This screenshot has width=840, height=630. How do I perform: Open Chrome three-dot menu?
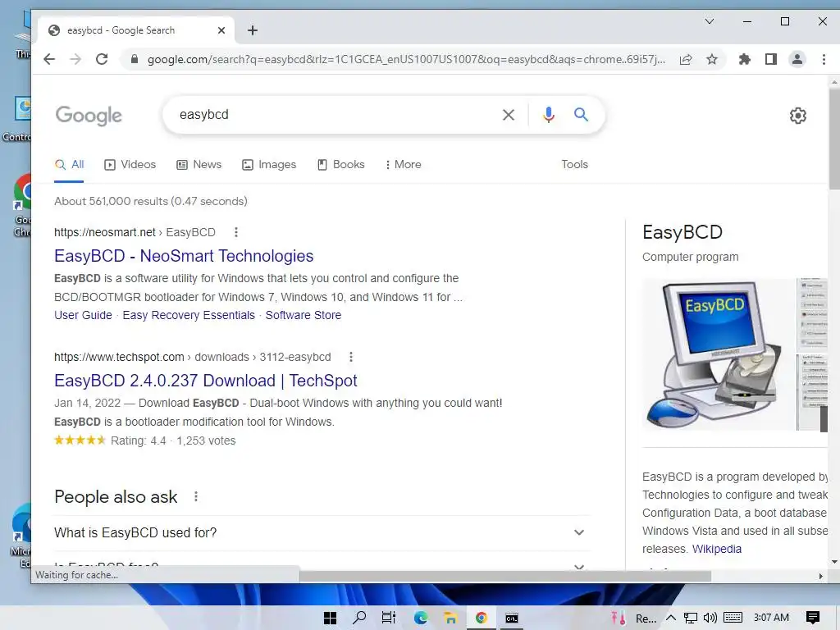(x=824, y=59)
